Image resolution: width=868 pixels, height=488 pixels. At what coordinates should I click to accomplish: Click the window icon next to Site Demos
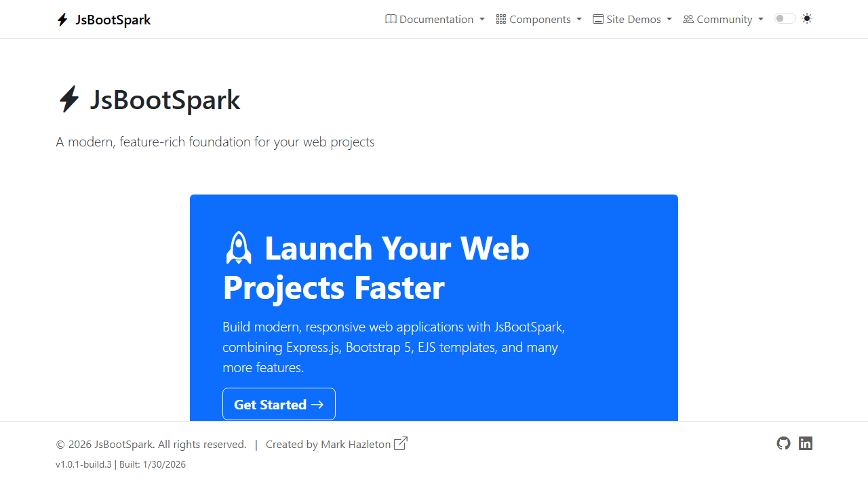(x=597, y=19)
